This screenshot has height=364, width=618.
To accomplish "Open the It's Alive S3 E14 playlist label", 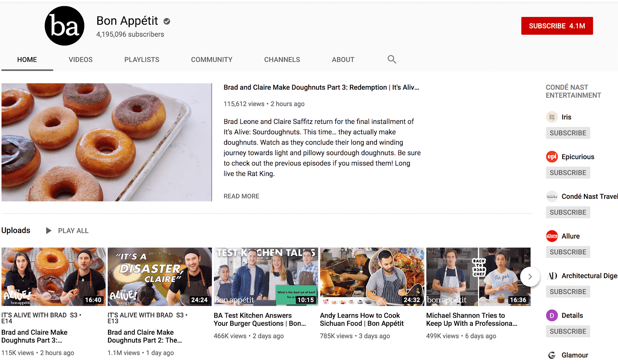I will tap(41, 318).
